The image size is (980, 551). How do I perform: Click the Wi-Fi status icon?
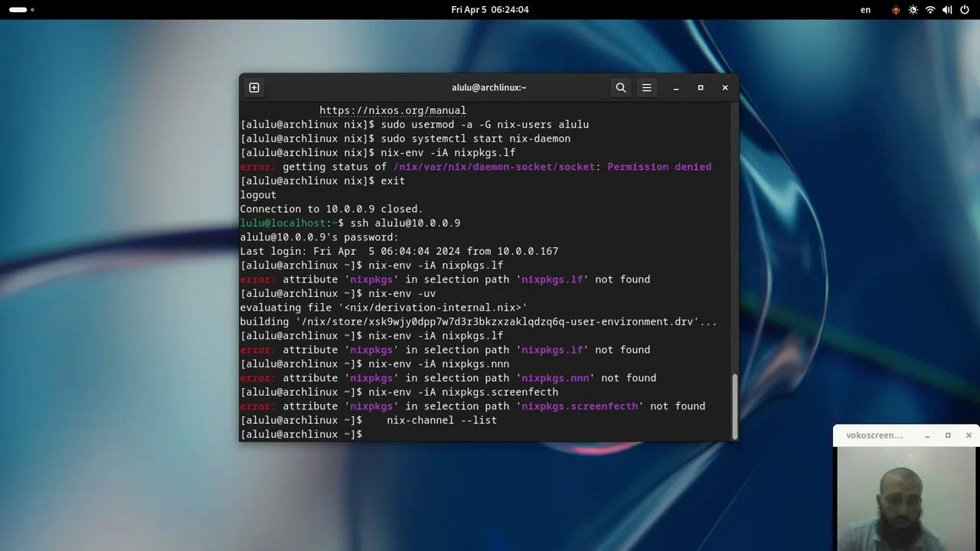point(930,10)
